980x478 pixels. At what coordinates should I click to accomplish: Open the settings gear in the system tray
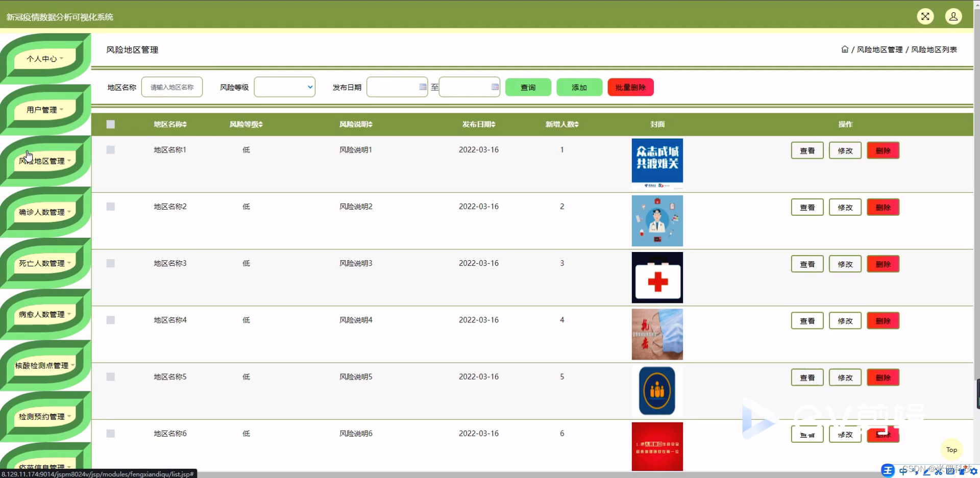tap(974, 471)
